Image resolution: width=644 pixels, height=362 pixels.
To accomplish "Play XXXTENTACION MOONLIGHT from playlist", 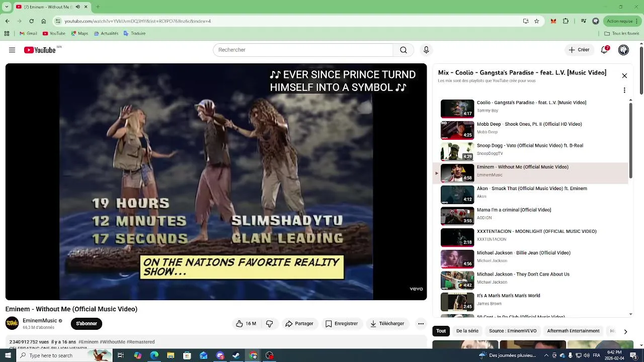I will pos(531,237).
